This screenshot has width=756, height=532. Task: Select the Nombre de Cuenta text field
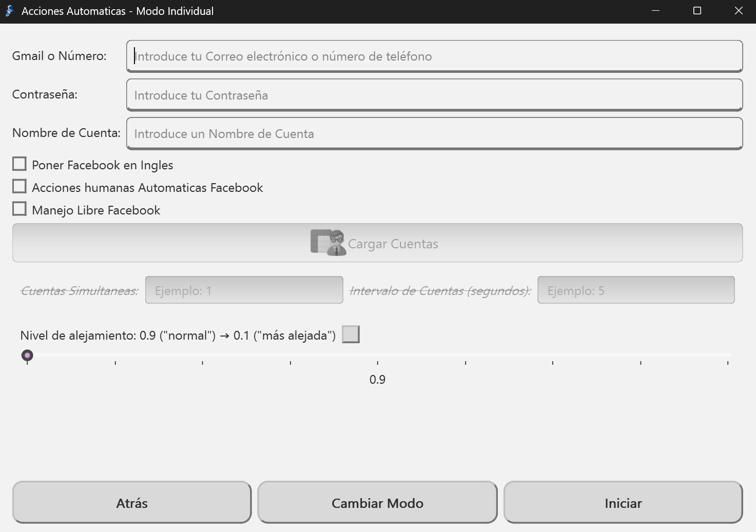point(434,133)
